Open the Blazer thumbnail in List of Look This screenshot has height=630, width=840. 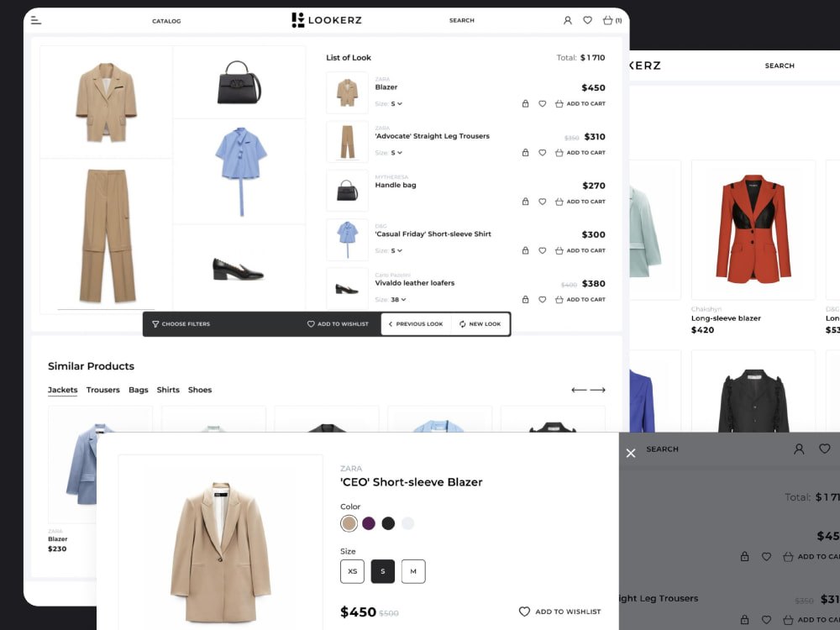pyautogui.click(x=347, y=92)
